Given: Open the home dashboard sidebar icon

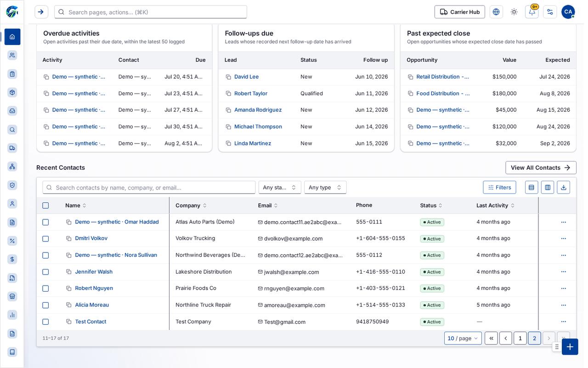Looking at the screenshot, I should point(12,37).
